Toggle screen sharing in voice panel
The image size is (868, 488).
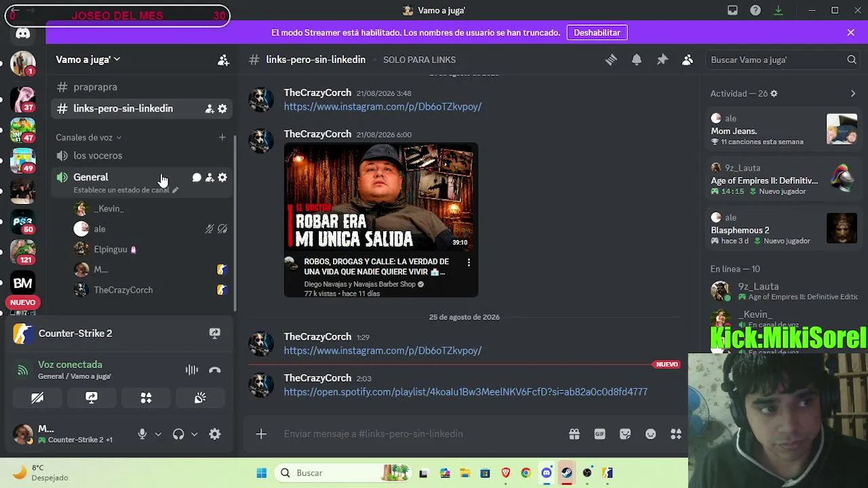[92, 398]
